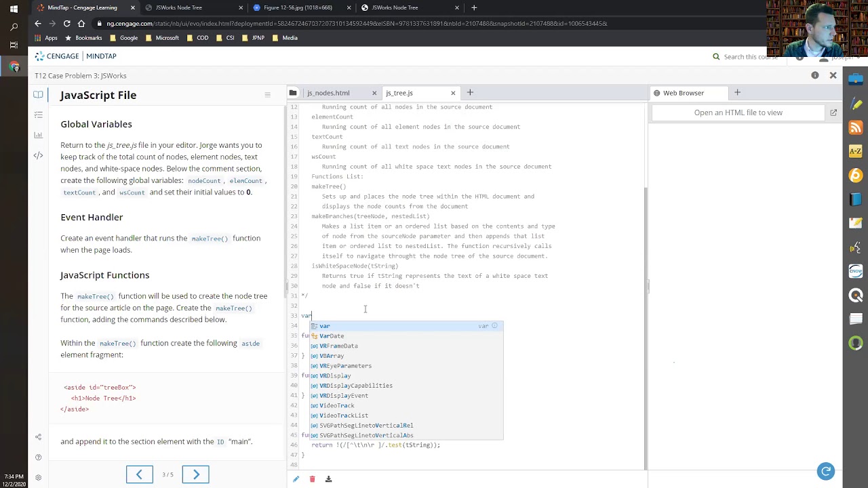Open the Bookmarks folder in bookmarks bar

tap(85, 38)
